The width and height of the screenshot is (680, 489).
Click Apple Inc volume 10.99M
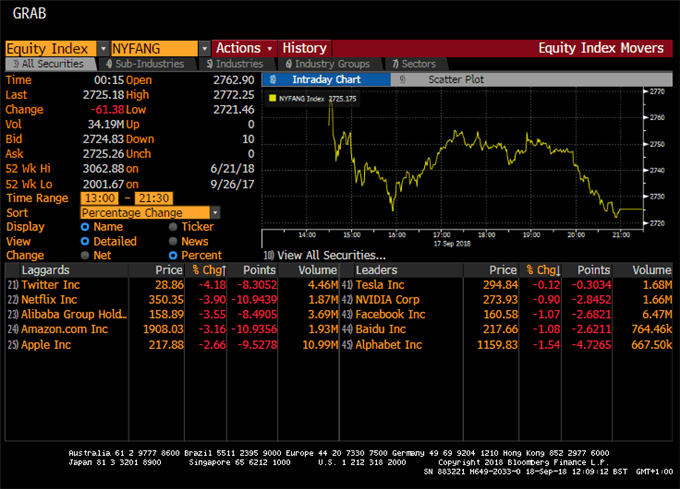click(320, 345)
